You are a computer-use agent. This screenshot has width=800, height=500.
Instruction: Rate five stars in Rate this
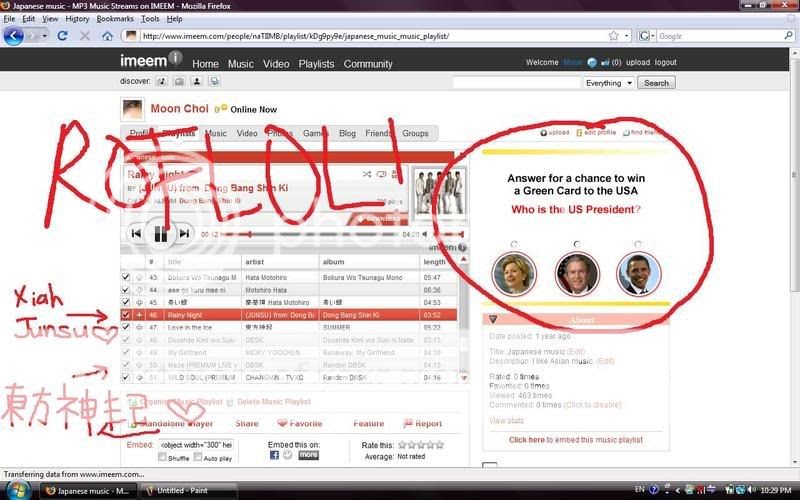pyautogui.click(x=440, y=445)
